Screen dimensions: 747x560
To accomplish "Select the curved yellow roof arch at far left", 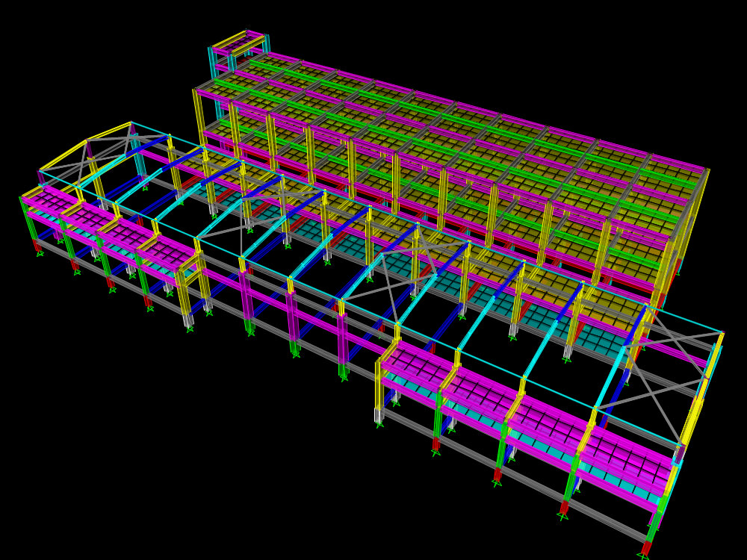I will (x=82, y=142).
